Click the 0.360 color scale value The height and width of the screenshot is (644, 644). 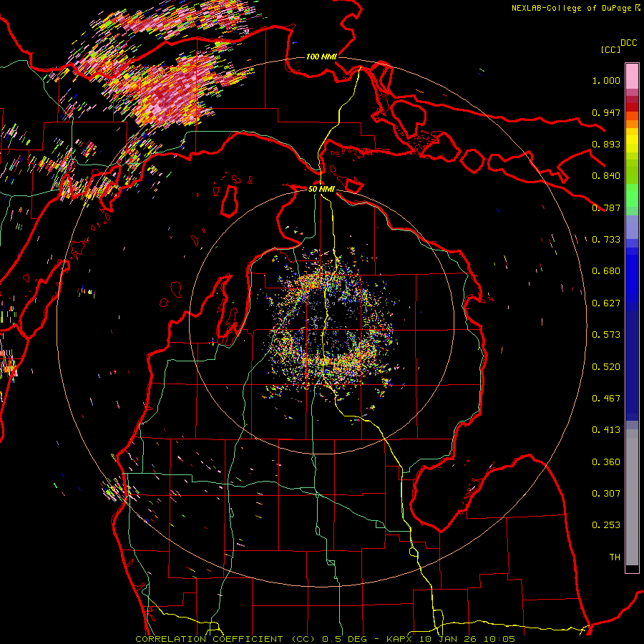click(606, 462)
